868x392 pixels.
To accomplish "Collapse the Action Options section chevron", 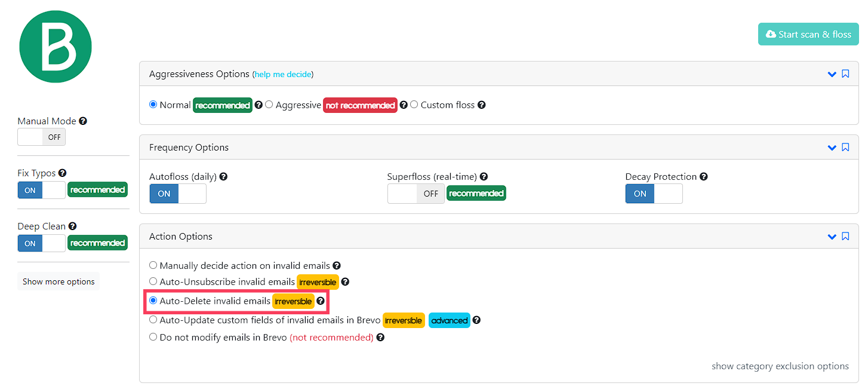I will pyautogui.click(x=832, y=237).
